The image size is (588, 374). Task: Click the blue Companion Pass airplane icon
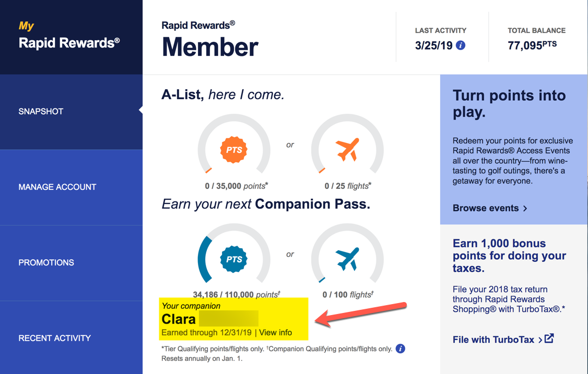click(347, 259)
